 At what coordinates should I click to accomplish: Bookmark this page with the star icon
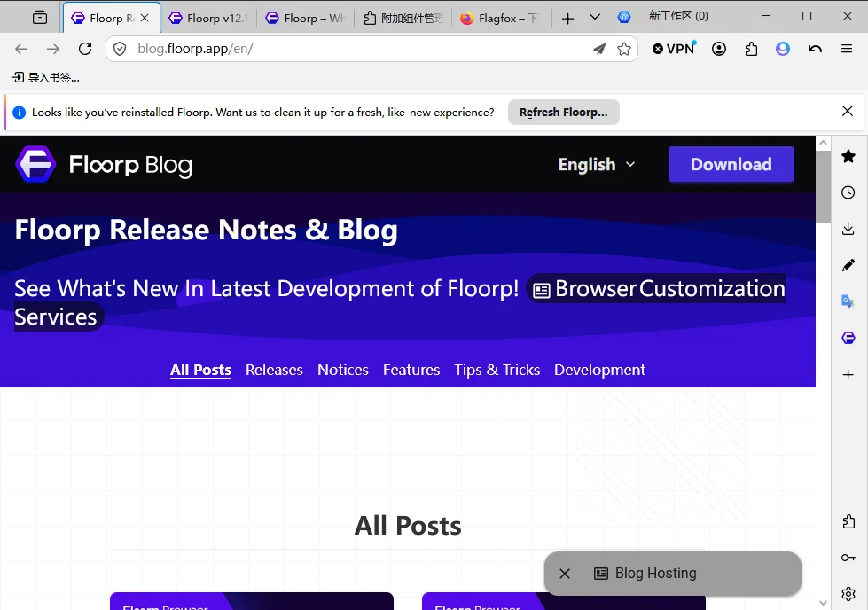pyautogui.click(x=624, y=50)
